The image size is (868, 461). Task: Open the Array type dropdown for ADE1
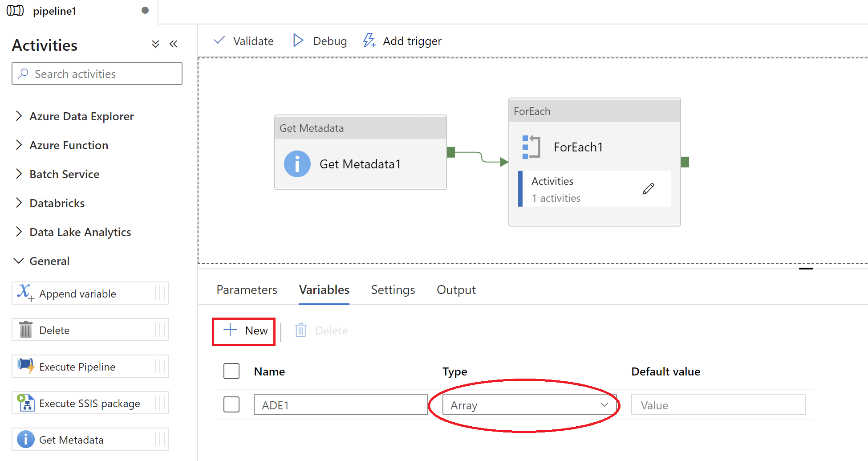pos(604,405)
